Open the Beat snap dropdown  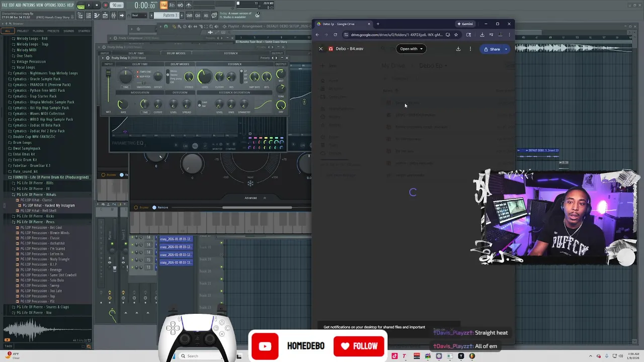(137, 16)
